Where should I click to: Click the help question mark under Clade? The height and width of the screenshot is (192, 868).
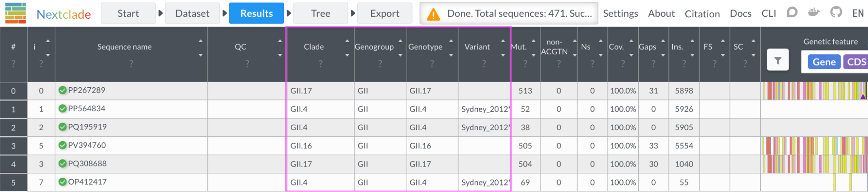[320, 64]
